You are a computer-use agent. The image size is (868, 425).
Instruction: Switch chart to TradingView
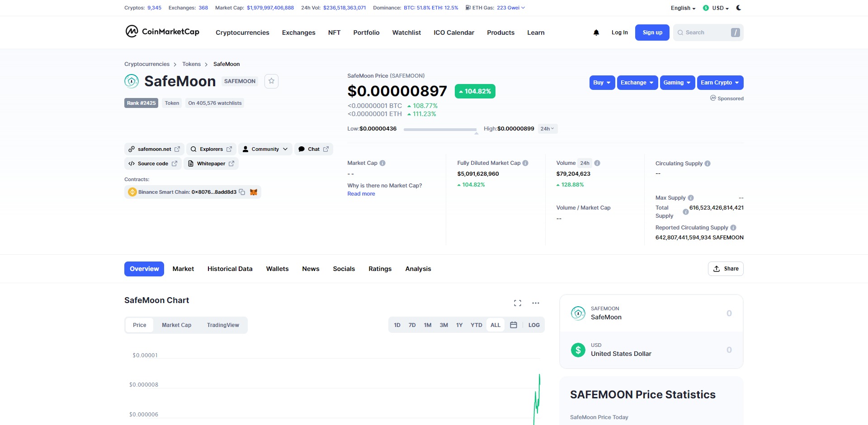[223, 325]
